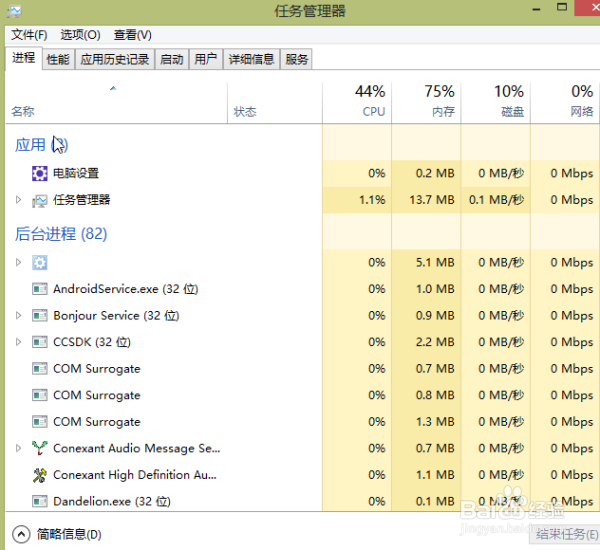Screen dimensions: 600x550
Task: Open the 文件(F) menu
Action: pyautogui.click(x=29, y=35)
